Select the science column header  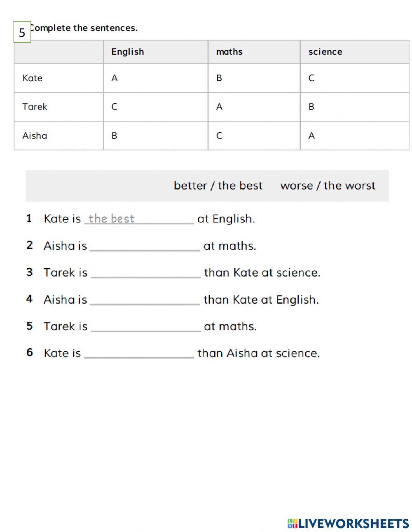tap(325, 52)
